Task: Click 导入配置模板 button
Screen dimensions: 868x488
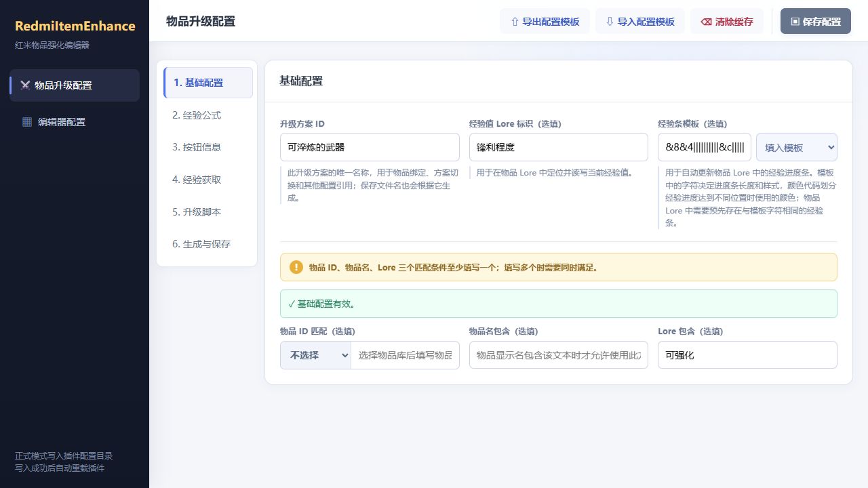Action: point(640,21)
